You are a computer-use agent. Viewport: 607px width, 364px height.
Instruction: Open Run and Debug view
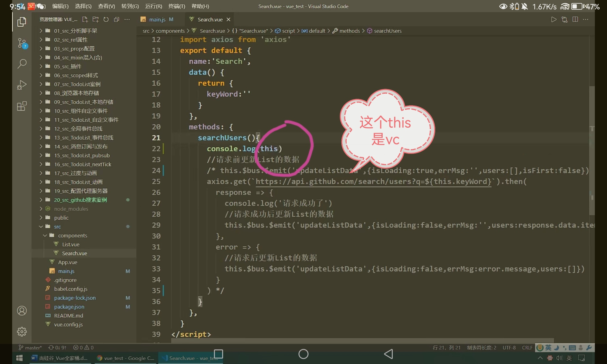coord(22,85)
